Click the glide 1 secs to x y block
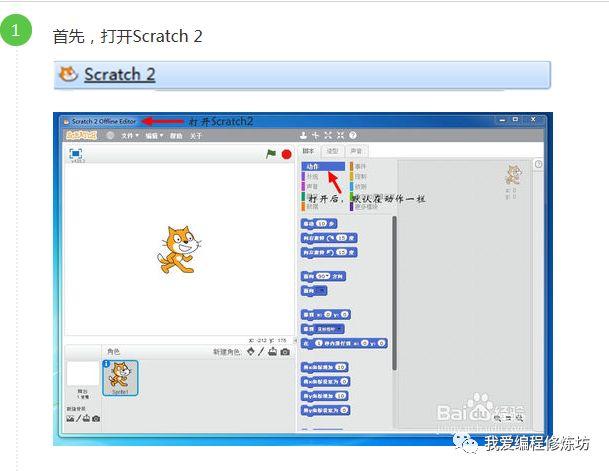Screen dimensions: 609x471 pos(345,343)
